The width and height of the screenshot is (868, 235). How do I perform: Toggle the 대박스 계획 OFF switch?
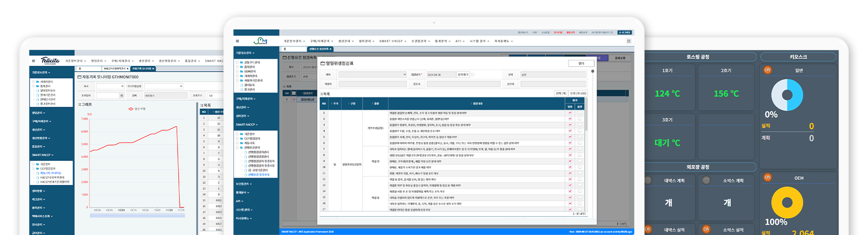[x=648, y=180]
